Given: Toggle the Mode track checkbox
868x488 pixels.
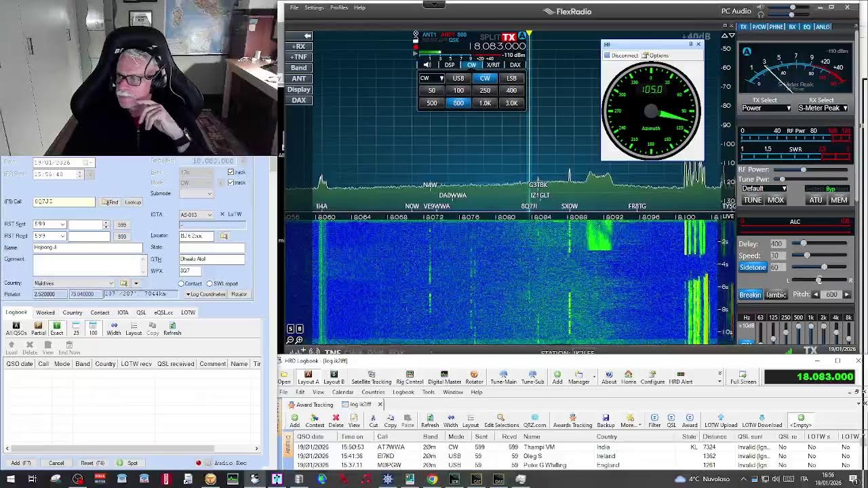Looking at the screenshot, I should 231,182.
